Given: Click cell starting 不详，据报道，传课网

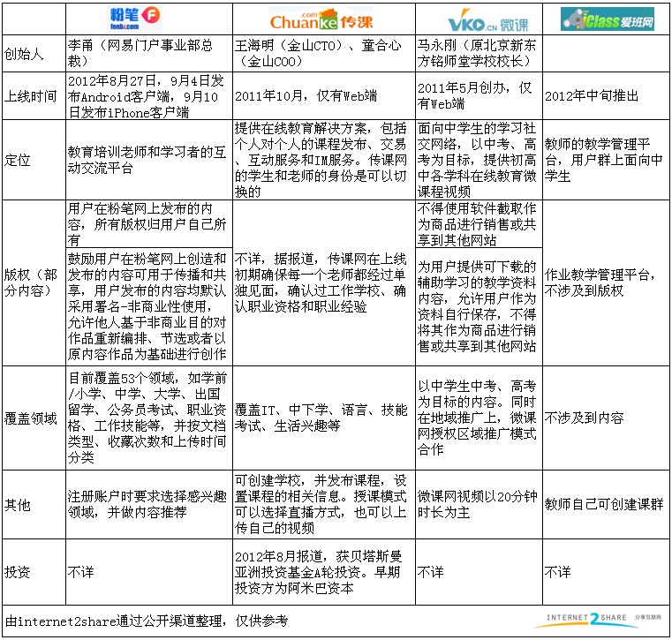Looking at the screenshot, I should (324, 282).
